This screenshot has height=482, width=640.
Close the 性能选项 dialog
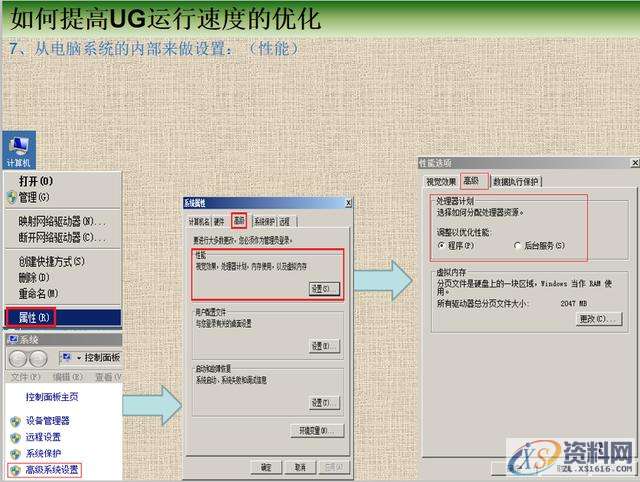(x=635, y=163)
